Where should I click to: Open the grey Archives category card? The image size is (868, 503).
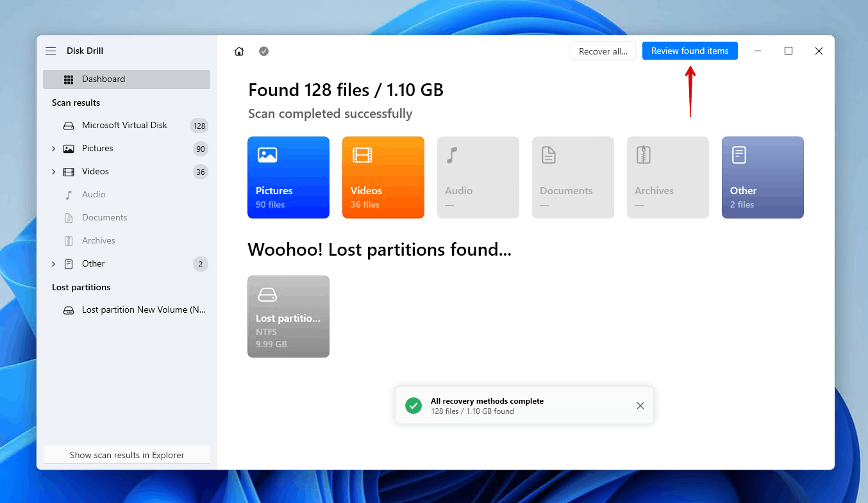point(668,177)
